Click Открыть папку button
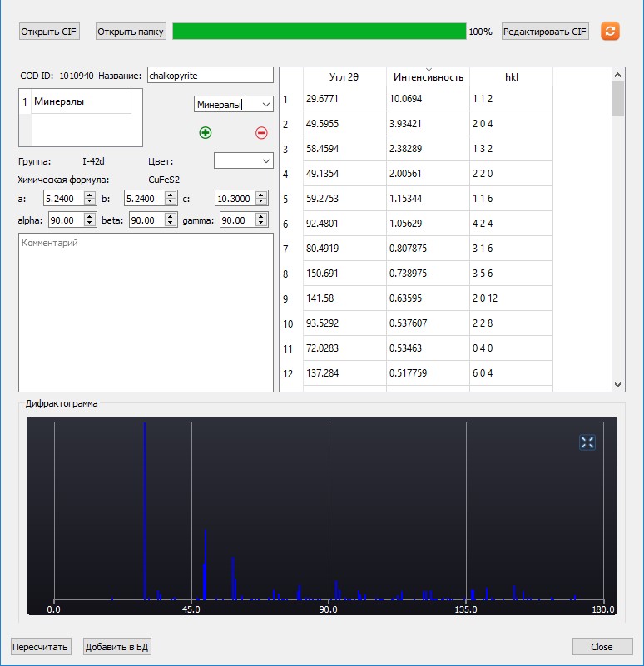The image size is (644, 666). point(131,32)
